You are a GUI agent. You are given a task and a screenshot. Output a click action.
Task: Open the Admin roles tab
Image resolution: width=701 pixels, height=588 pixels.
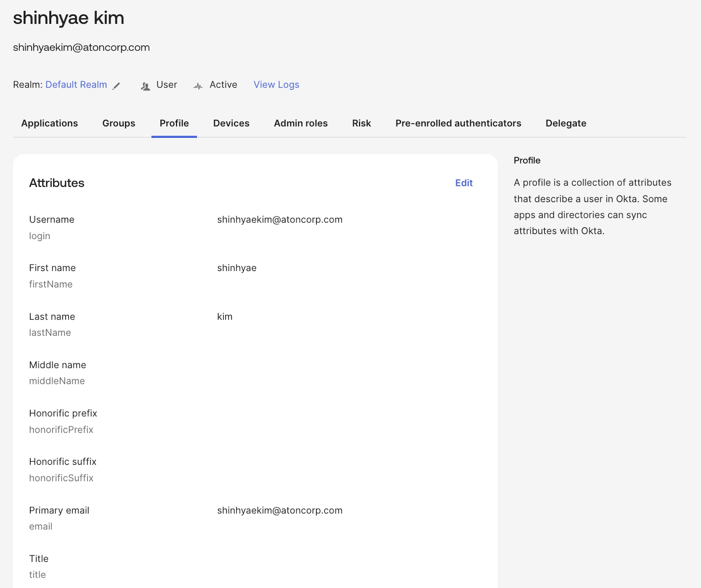[301, 123]
